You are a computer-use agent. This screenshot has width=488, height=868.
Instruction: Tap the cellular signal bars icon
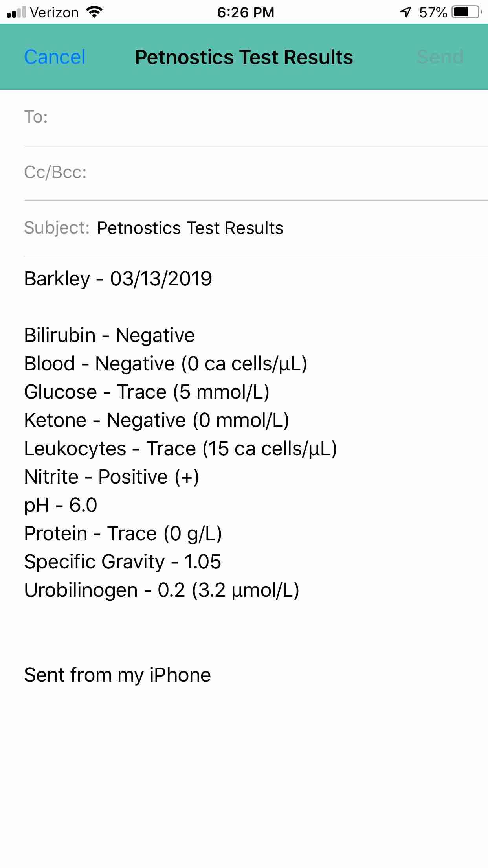tap(17, 13)
